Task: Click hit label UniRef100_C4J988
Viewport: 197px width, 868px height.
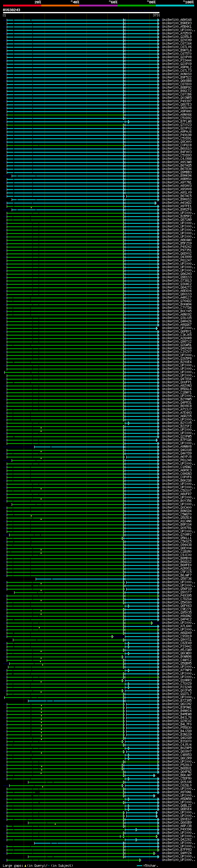Action: 177,159
